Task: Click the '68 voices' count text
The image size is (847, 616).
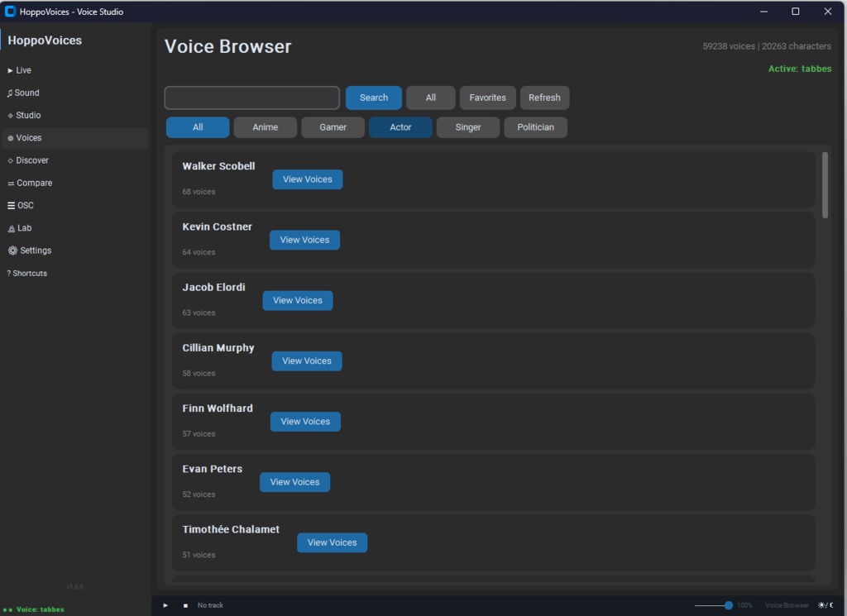Action: 199,192
